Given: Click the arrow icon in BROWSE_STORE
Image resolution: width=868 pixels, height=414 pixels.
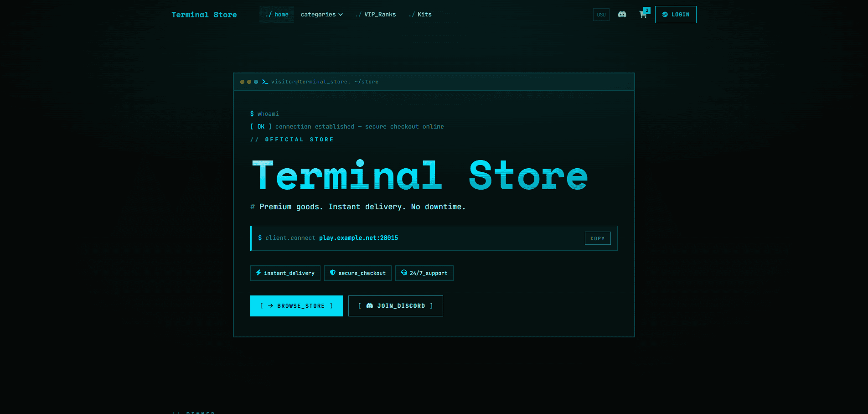Looking at the screenshot, I should click(x=270, y=306).
